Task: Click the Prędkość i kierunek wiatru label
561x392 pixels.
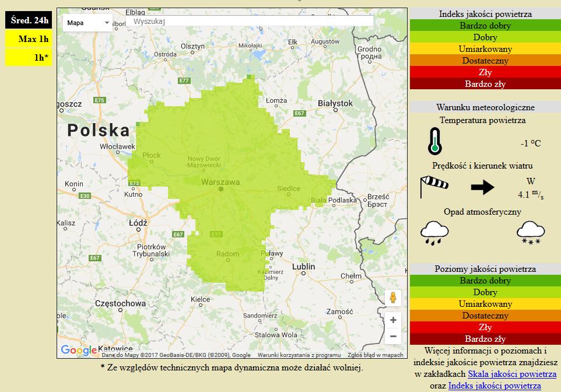Action: [x=482, y=166]
